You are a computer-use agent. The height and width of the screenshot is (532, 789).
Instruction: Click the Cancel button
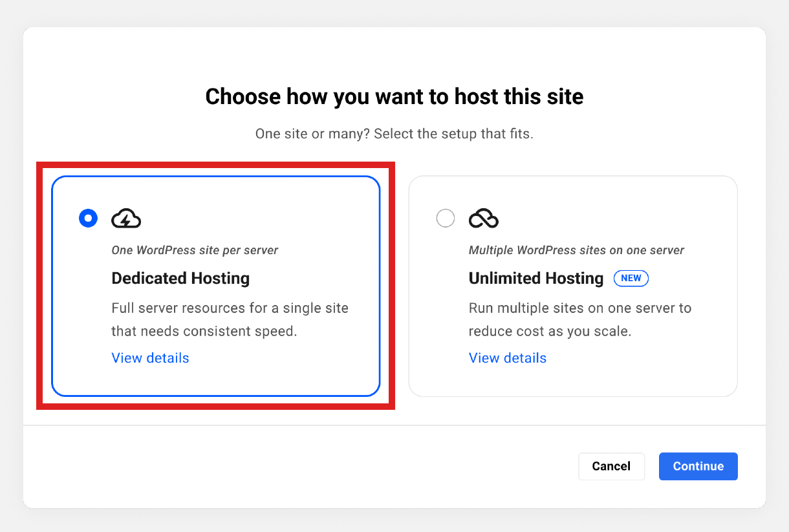click(611, 466)
